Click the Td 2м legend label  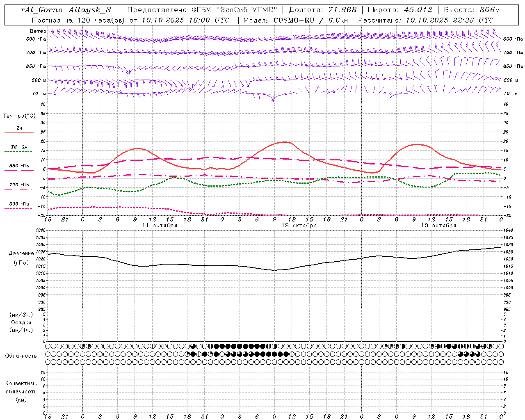[x=19, y=147]
